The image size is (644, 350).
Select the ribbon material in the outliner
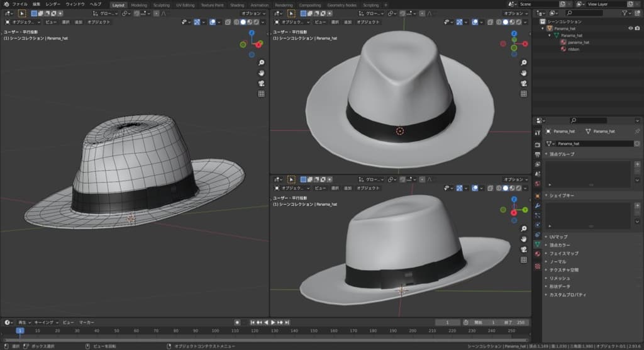click(x=574, y=49)
